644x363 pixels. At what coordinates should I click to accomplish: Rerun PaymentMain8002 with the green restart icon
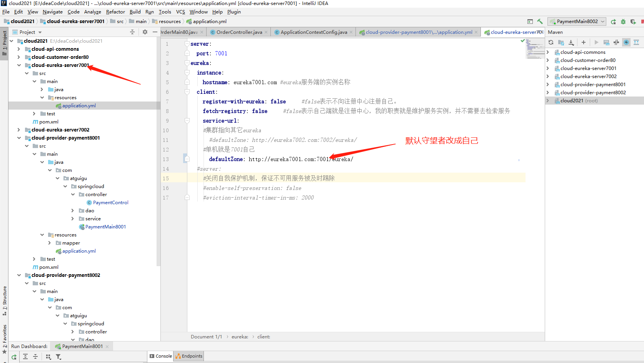[x=613, y=22]
